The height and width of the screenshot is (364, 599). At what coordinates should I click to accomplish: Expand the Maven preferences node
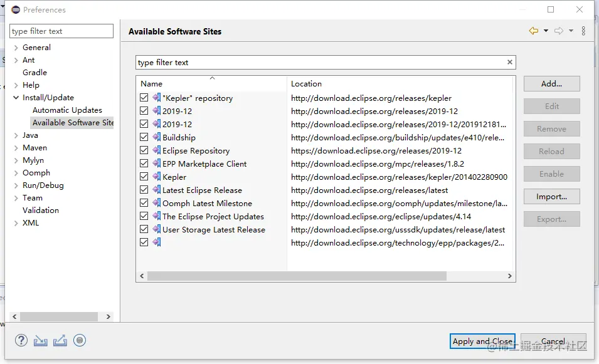pos(16,148)
